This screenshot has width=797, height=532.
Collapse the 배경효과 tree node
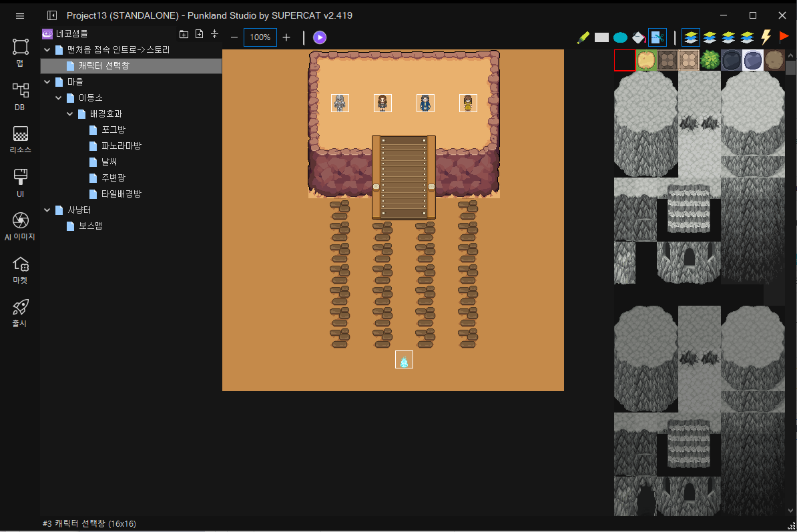click(x=70, y=114)
